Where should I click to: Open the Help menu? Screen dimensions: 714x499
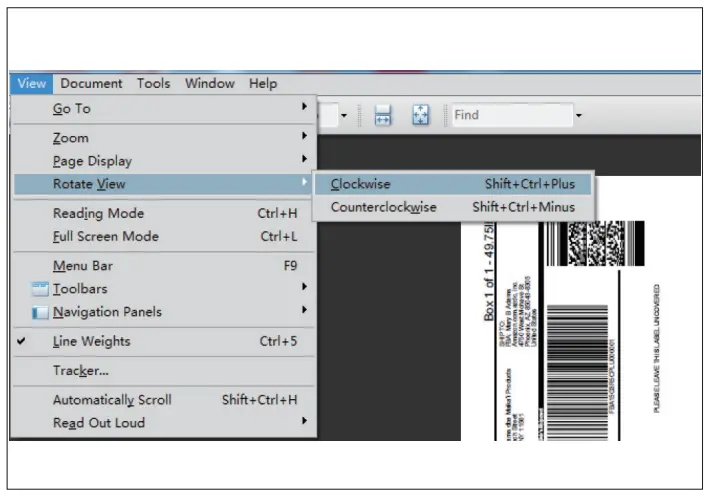[263, 84]
